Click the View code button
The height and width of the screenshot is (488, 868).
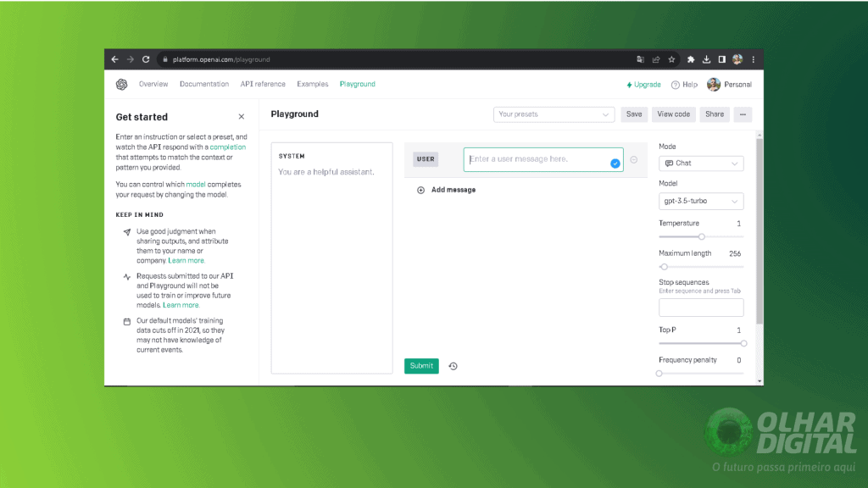tap(673, 114)
